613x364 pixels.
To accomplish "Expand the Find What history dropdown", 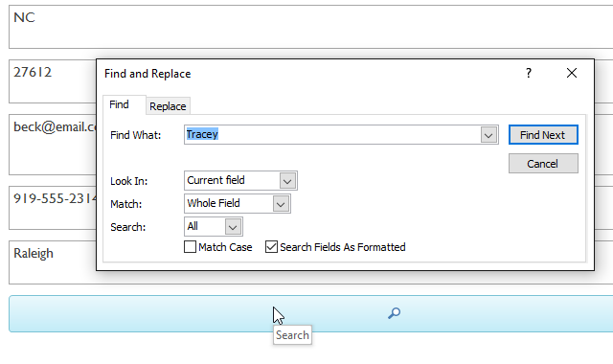I will coord(488,135).
